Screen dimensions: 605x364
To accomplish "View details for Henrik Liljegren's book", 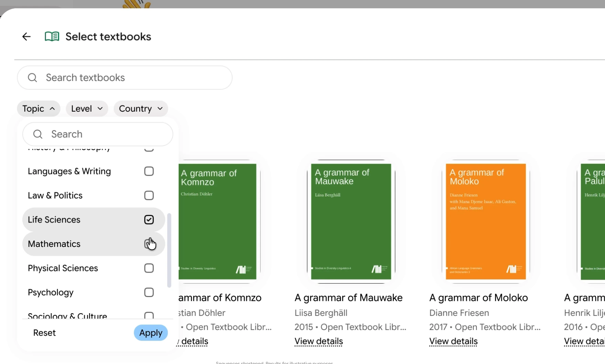I will point(584,341).
